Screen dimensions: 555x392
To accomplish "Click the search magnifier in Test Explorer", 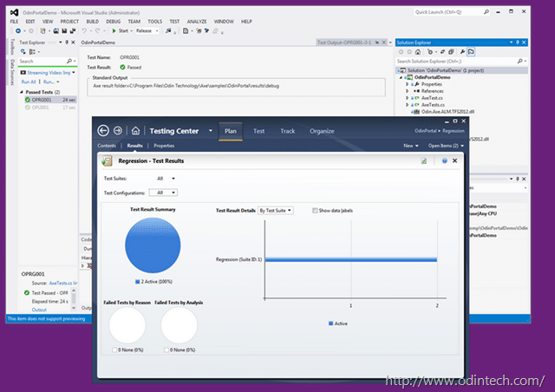I will (69, 62).
